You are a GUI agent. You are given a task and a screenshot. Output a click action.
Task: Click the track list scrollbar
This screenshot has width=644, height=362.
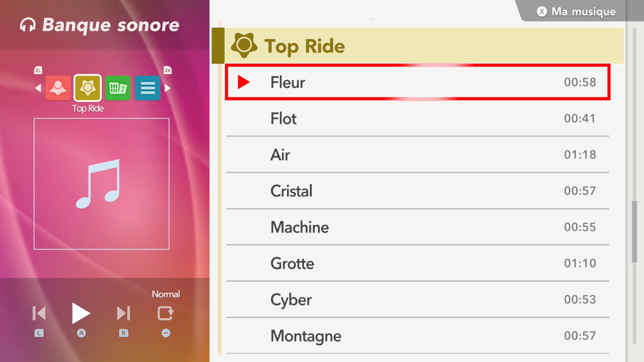(x=634, y=231)
